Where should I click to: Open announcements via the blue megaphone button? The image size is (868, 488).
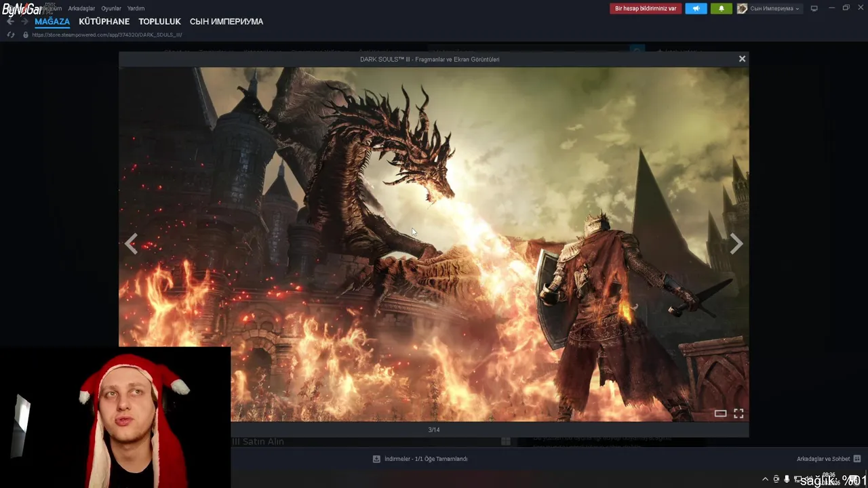(x=696, y=8)
